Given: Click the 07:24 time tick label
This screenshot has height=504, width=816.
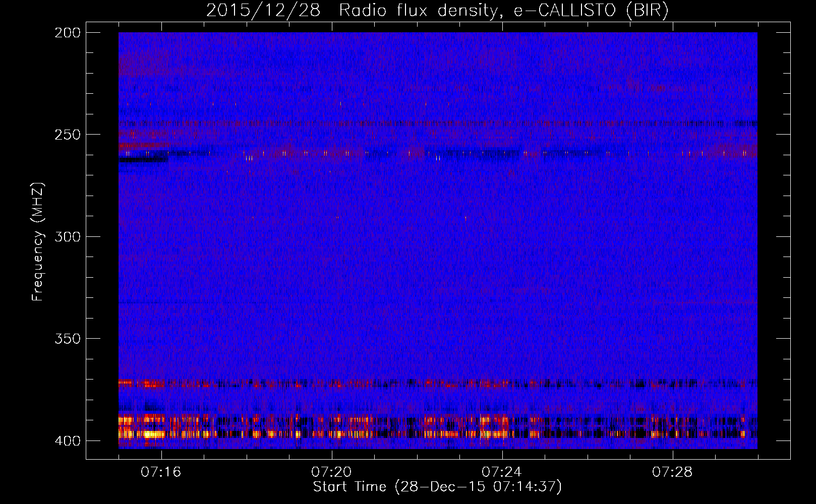Looking at the screenshot, I should [502, 472].
